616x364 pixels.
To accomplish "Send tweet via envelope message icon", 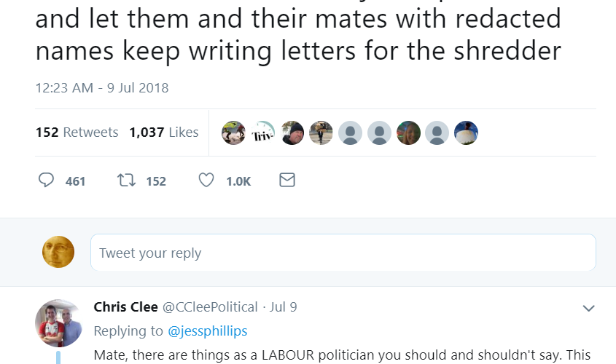I will 287,181.
